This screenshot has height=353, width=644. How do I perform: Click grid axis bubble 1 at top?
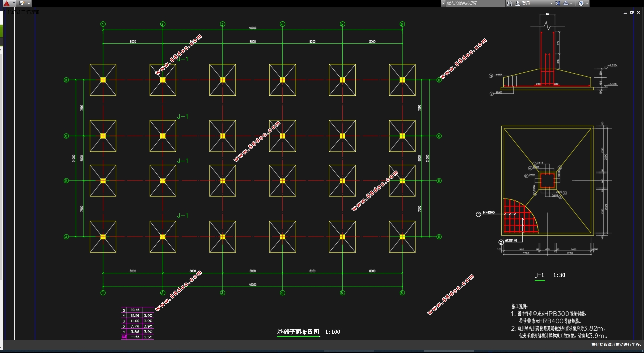click(103, 24)
